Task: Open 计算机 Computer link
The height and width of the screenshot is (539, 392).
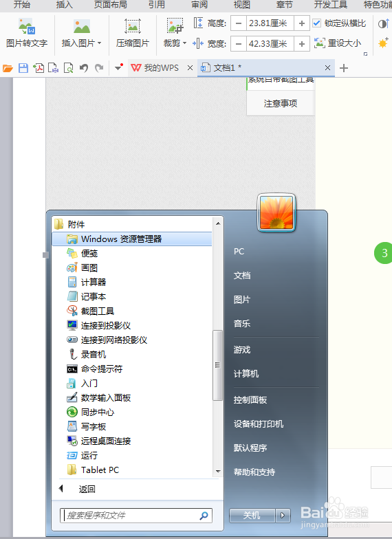Action: tap(246, 374)
